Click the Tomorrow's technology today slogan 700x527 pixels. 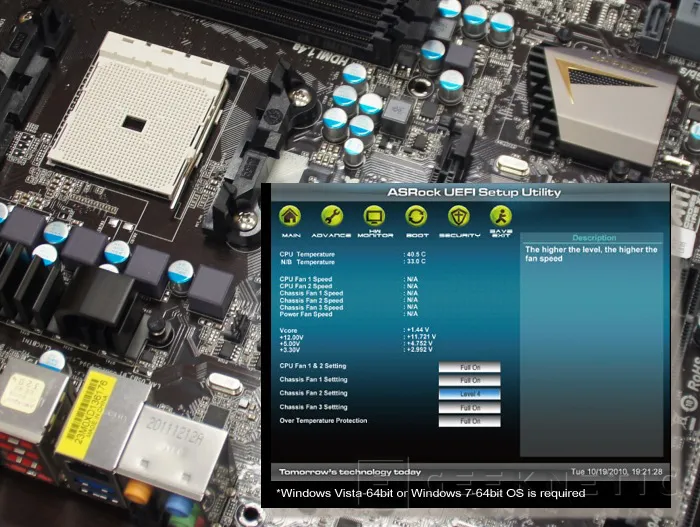pyautogui.click(x=350, y=472)
